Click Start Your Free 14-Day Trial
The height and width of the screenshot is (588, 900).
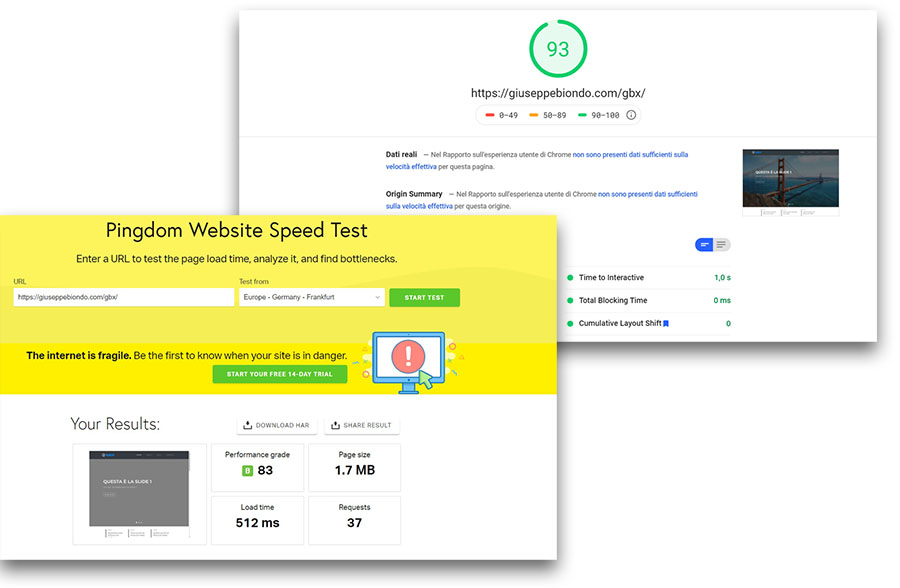tap(279, 374)
